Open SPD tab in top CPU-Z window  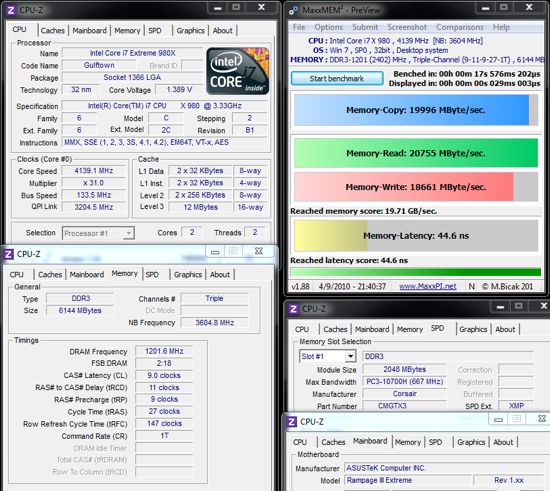[155, 31]
